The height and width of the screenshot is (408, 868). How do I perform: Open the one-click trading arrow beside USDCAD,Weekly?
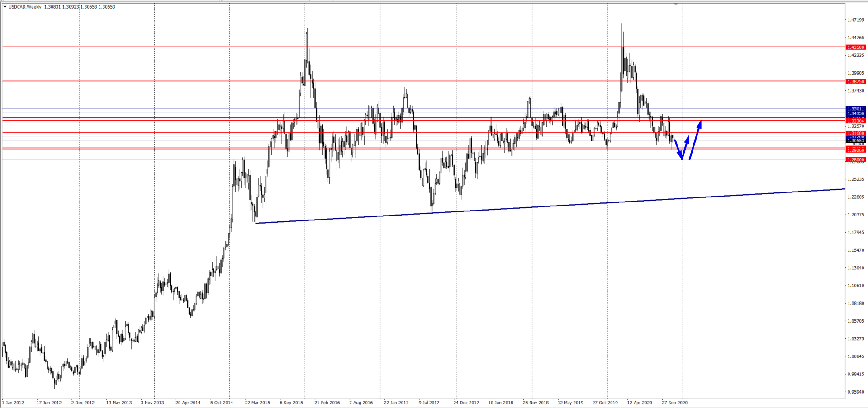coord(5,7)
